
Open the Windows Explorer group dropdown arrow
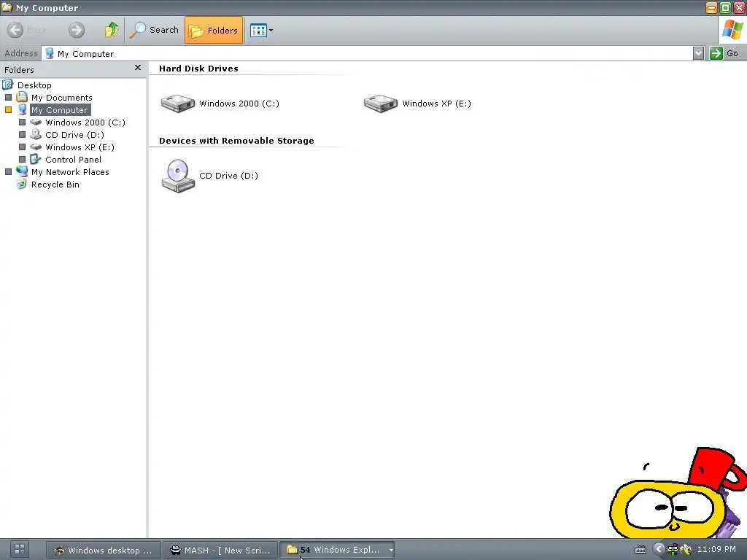click(391, 550)
